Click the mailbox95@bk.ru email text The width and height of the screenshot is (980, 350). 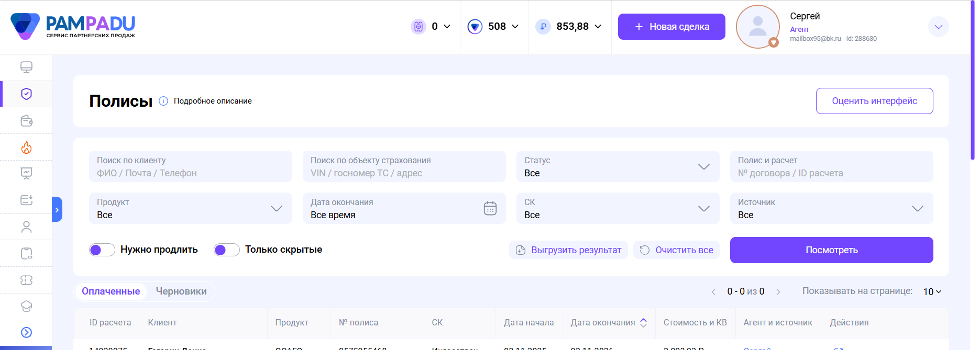(816, 39)
